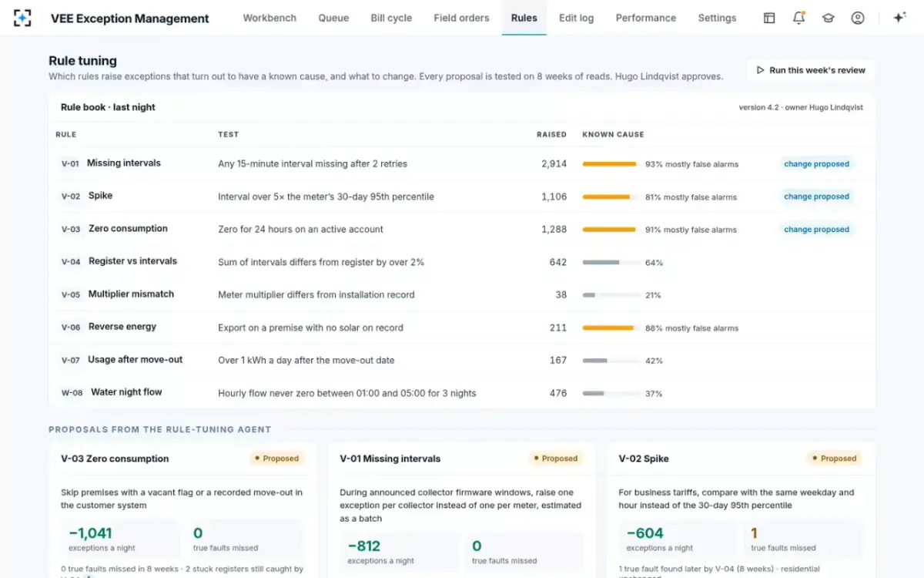The image size is (924, 578).
Task: Click the raised count 1,288
Action: (x=554, y=229)
